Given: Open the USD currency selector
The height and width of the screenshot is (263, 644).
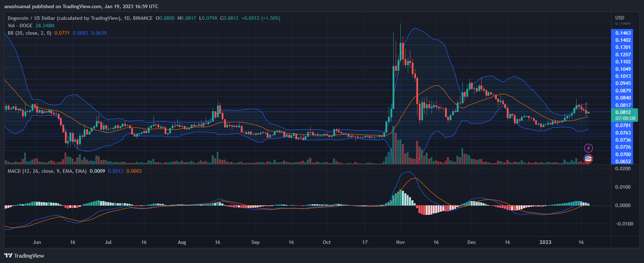Looking at the screenshot, I should pyautogui.click(x=620, y=18).
